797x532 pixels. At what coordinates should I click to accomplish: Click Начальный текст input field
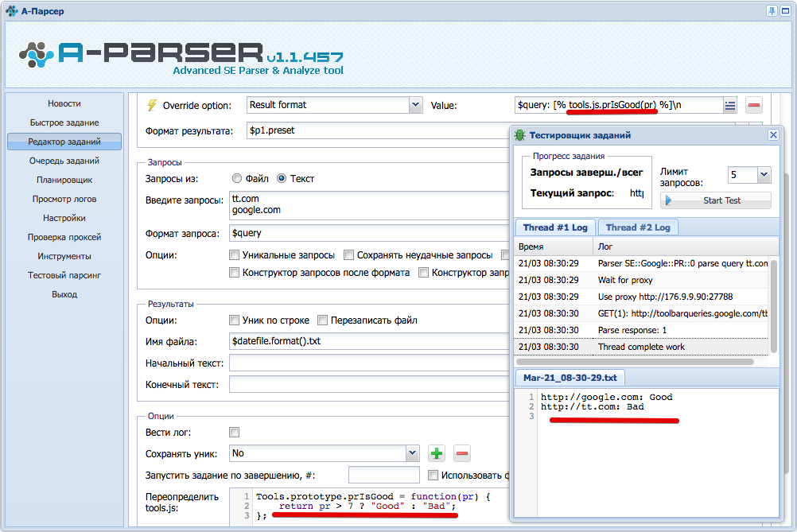370,363
